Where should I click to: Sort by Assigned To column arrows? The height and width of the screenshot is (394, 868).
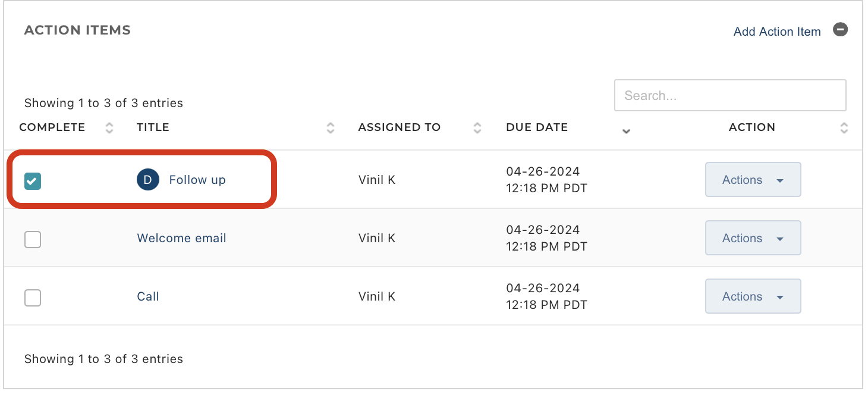click(477, 127)
